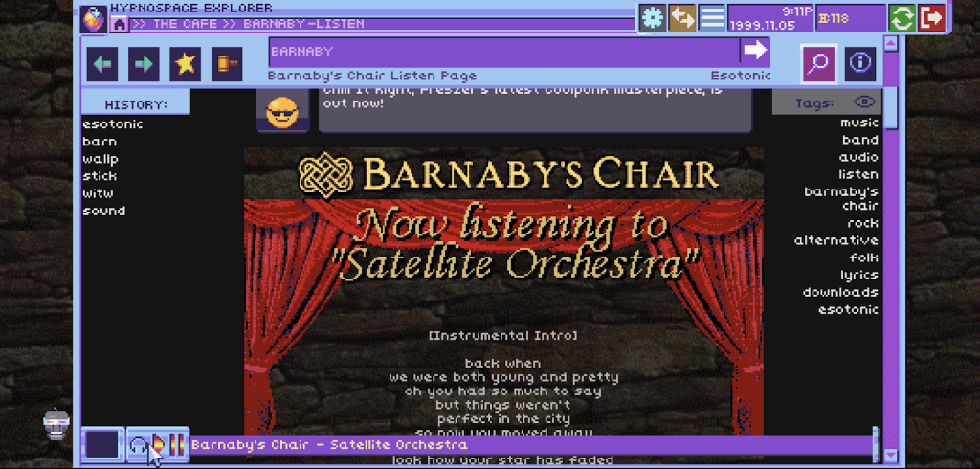This screenshot has width=980, height=469.
Task: Click the scrollbar down arrow
Action: [891, 456]
